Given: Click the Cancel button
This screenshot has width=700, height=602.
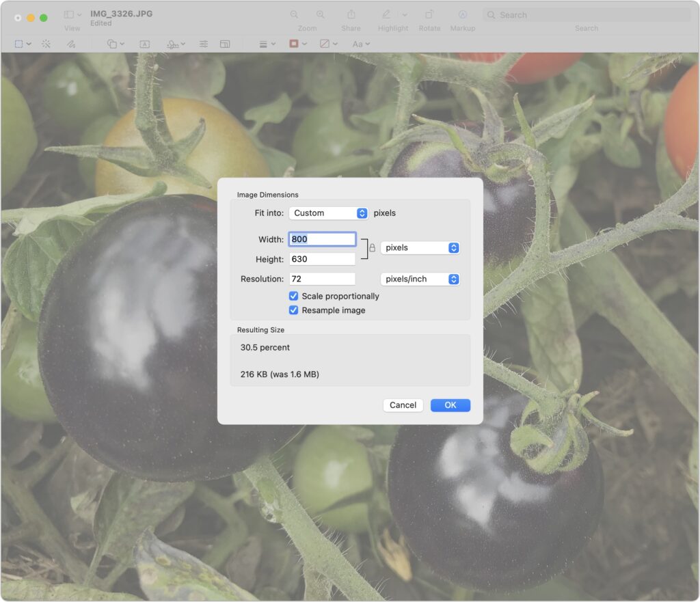Looking at the screenshot, I should [x=403, y=405].
